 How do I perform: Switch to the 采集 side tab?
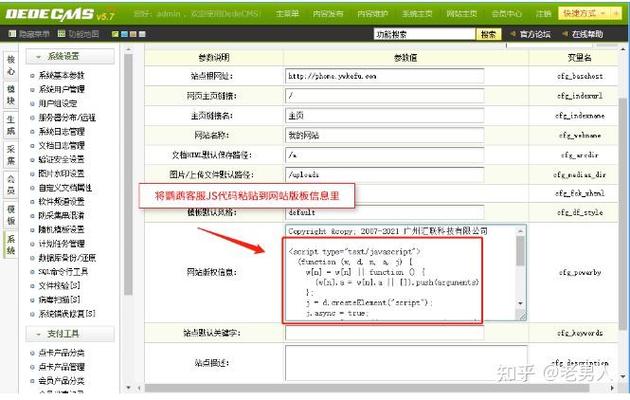11,155
